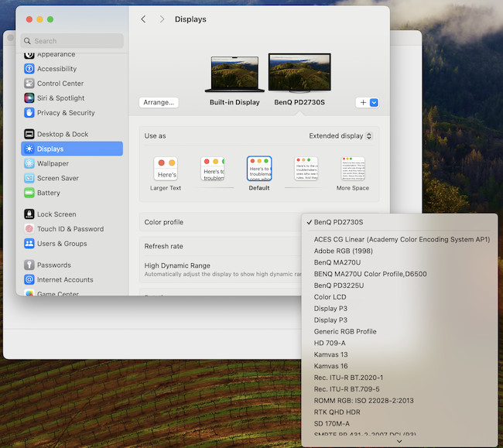Open Touch ID & Password fingerprint icon

pos(29,229)
